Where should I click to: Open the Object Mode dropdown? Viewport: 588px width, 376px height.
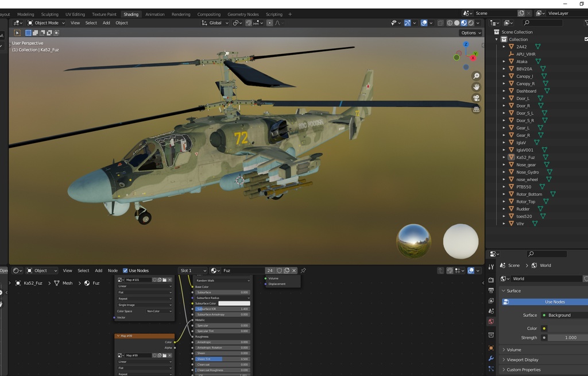point(46,22)
